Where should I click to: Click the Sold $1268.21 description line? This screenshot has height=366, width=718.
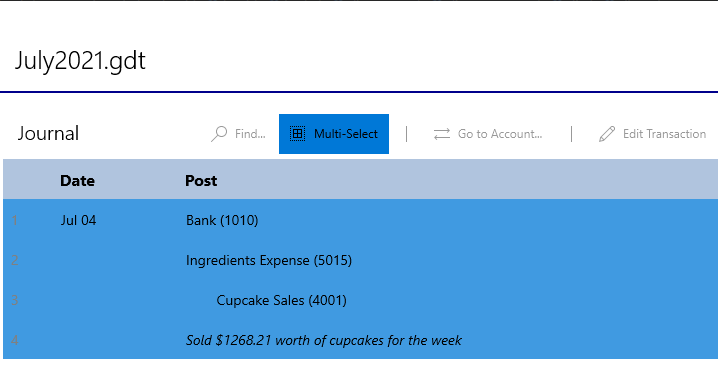pos(324,340)
